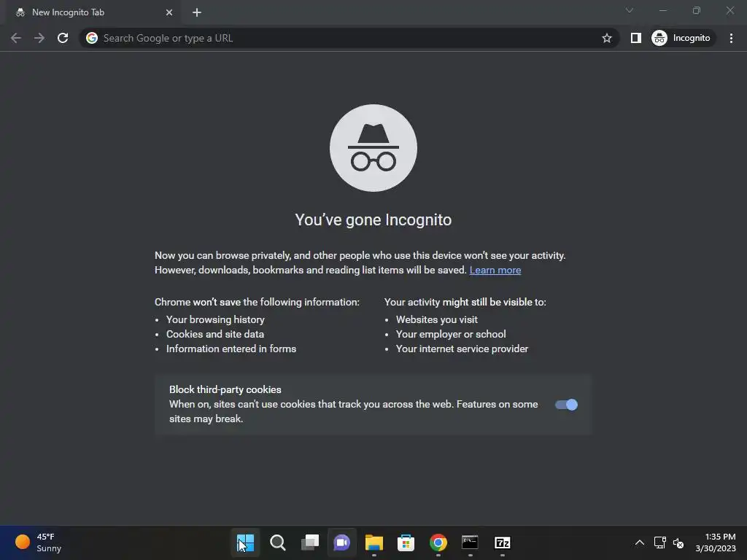The image size is (747, 560).
Task: Select the New Incognito Tab
Action: 93,12
